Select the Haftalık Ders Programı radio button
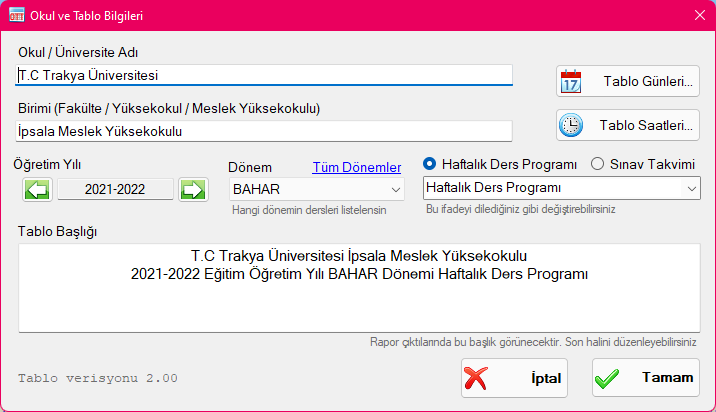This screenshot has height=412, width=716. 430,164
